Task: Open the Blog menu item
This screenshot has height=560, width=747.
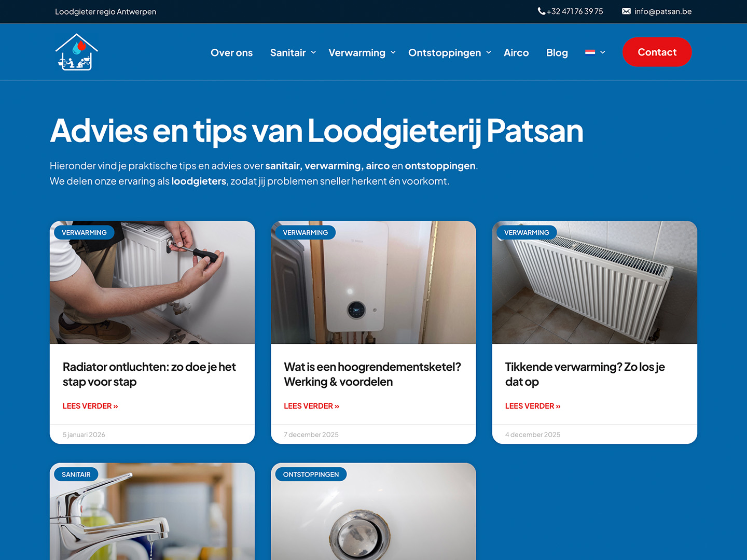Action: coord(557,52)
